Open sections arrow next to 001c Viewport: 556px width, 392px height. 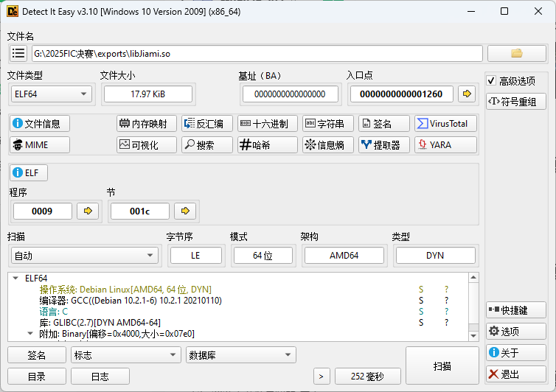tap(185, 211)
